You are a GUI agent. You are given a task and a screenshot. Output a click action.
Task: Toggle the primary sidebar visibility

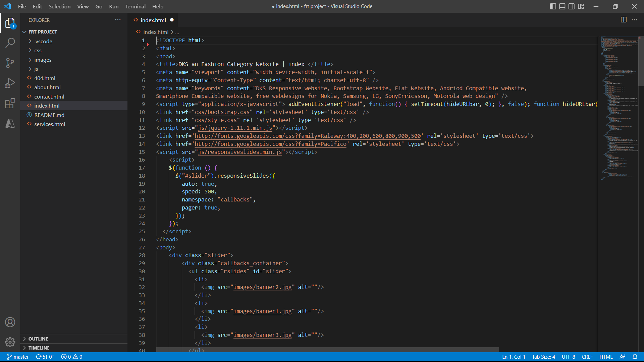(x=553, y=6)
